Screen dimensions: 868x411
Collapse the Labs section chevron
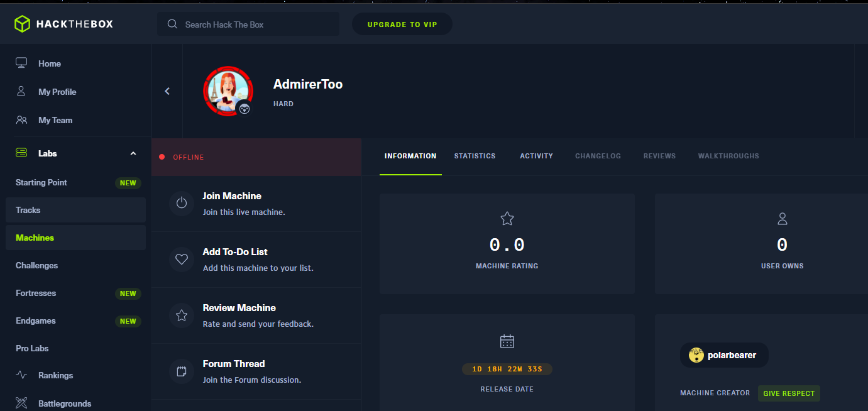133,153
